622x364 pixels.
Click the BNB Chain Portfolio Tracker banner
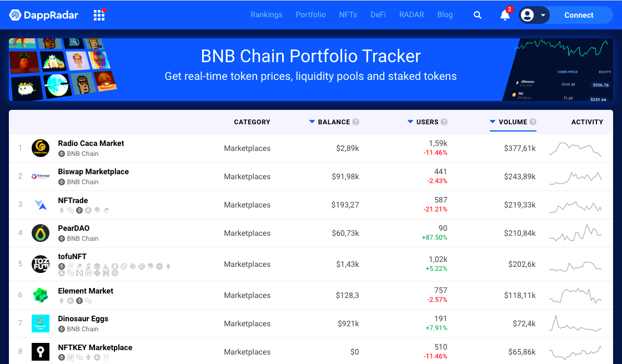[x=311, y=69]
